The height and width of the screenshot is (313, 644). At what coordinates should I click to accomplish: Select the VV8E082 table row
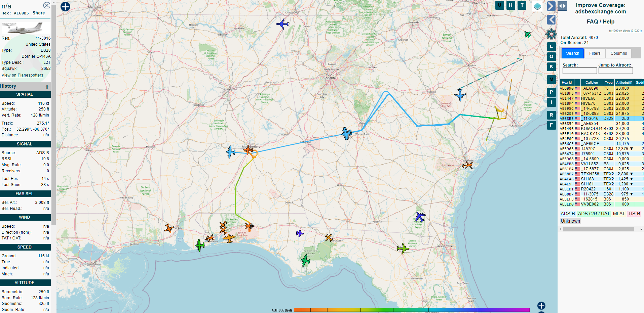[601, 204]
